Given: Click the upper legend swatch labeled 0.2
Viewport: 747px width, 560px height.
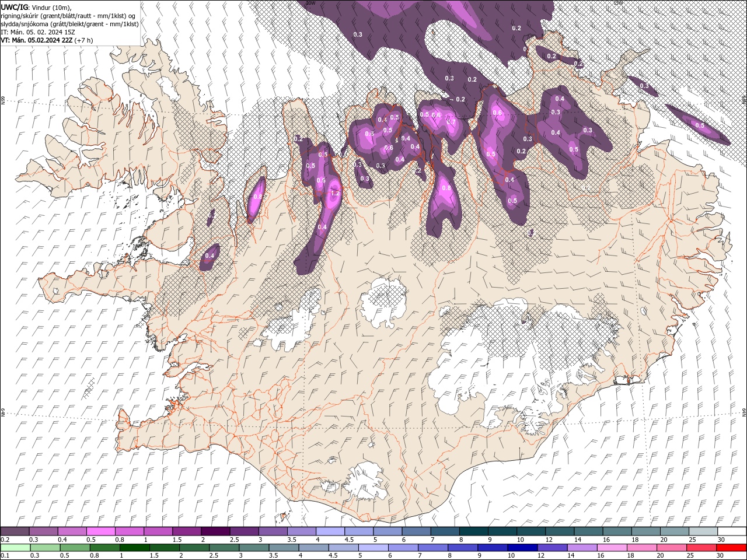Looking at the screenshot, I should pyautogui.click(x=15, y=531).
